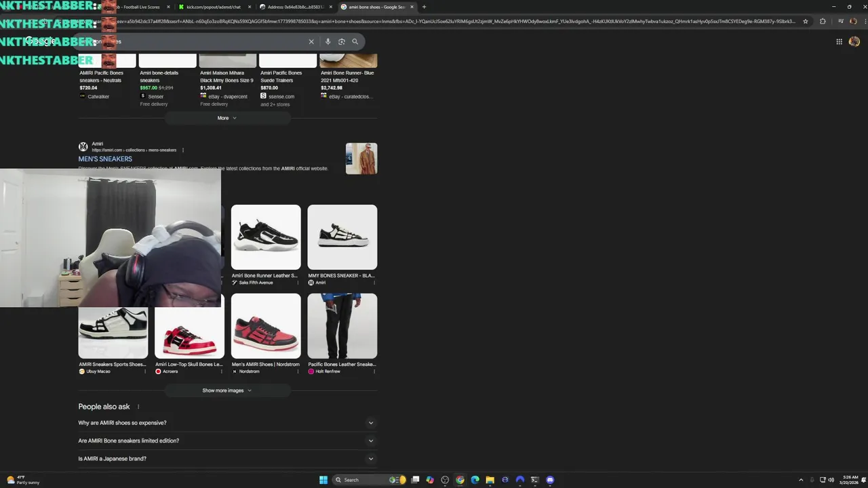Open the Google apps grid

pyautogui.click(x=839, y=41)
